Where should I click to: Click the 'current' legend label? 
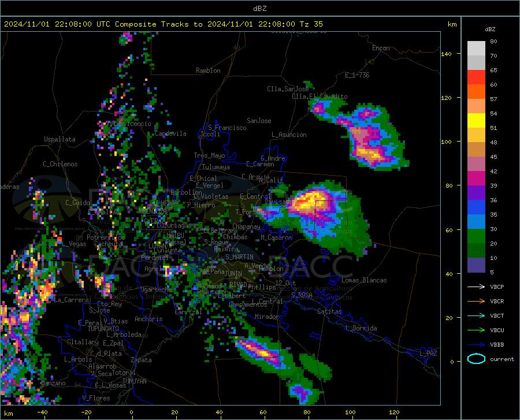point(502,359)
